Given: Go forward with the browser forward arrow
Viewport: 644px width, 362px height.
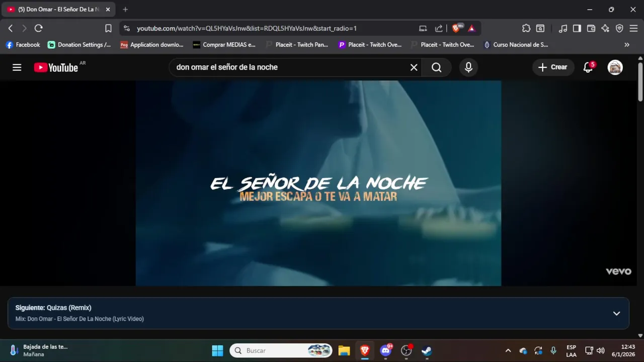Looking at the screenshot, I should pos(24,28).
